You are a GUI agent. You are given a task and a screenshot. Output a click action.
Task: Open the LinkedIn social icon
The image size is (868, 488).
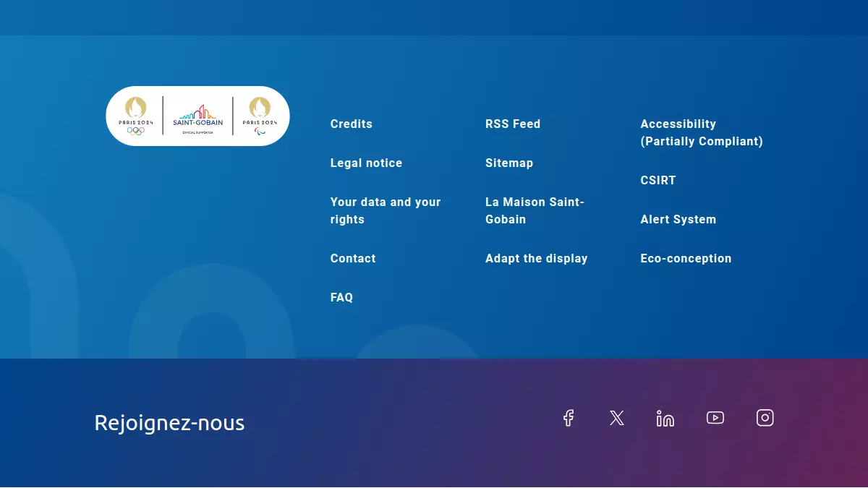(x=665, y=418)
